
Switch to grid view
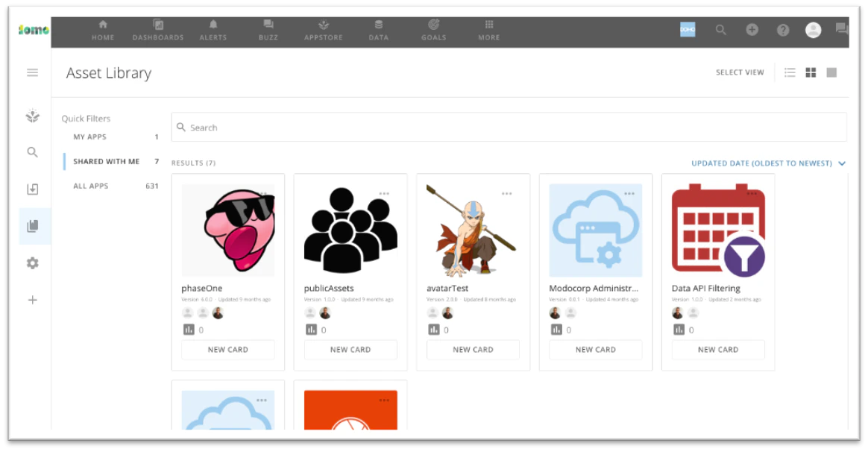tap(811, 72)
